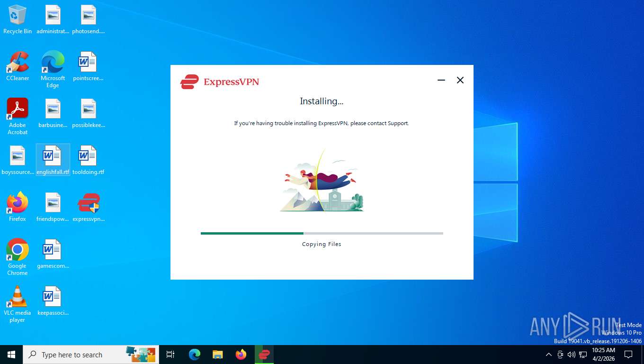Viewport: 644px width, 364px height.
Task: Open Adobe Acrobat desktop shortcut
Action: 18,117
